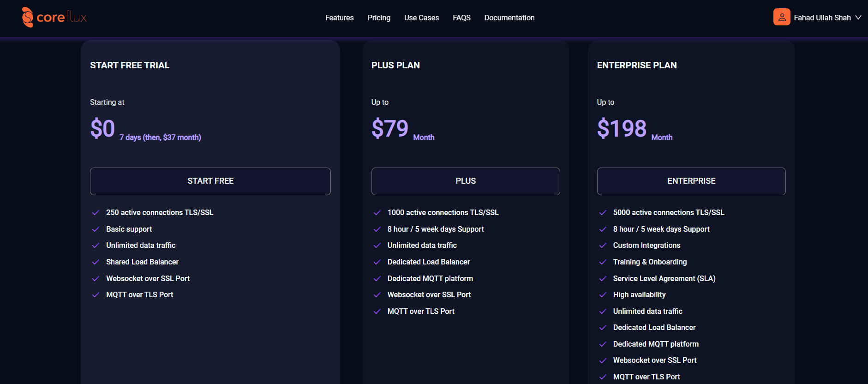The height and width of the screenshot is (384, 868).
Task: Expand the Fahad Ullah Shah account dropdown arrow
Action: click(858, 18)
